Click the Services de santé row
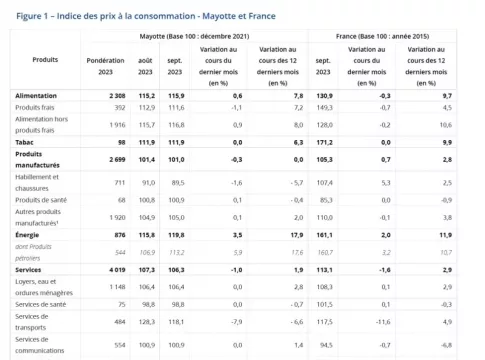This screenshot has height=360, width=485. click(x=233, y=304)
